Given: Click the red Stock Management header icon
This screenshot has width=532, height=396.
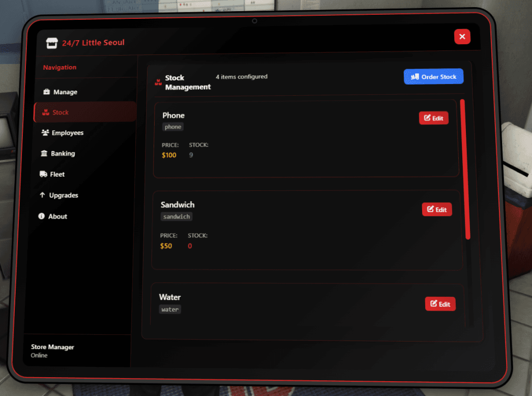Looking at the screenshot, I should coord(157,81).
